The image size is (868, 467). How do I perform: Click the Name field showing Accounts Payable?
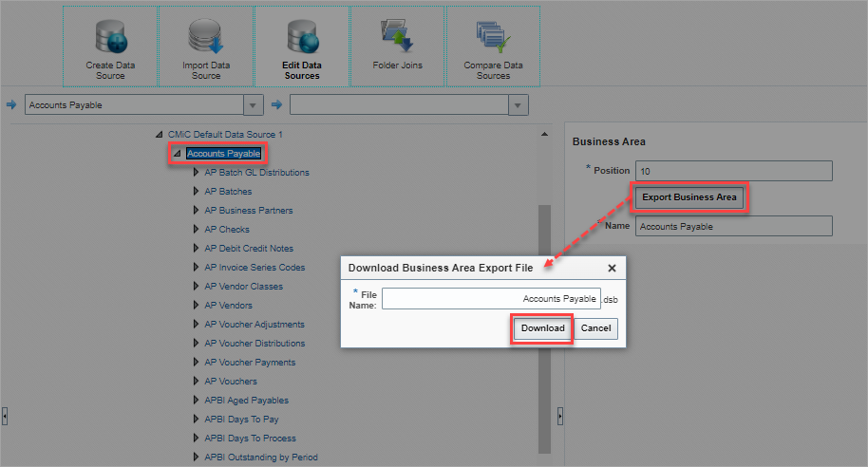(x=733, y=226)
